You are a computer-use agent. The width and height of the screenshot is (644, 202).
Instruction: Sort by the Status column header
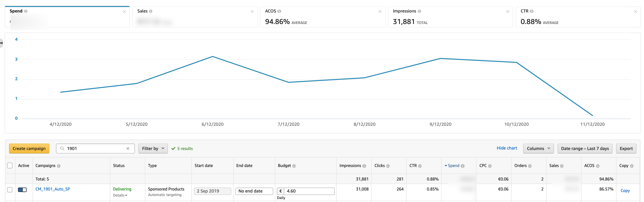pyautogui.click(x=119, y=166)
